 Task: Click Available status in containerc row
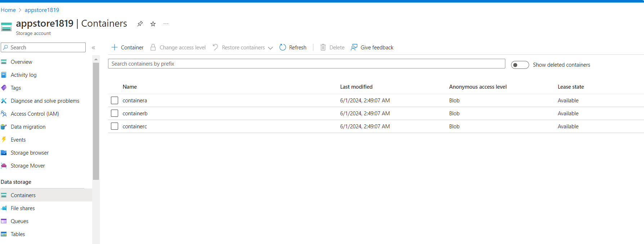point(568,127)
